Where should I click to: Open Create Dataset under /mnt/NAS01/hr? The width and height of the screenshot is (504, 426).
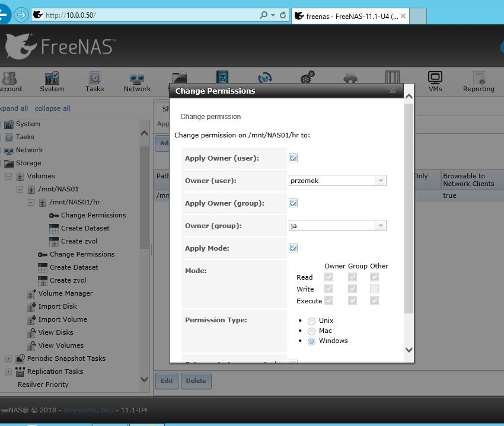click(x=85, y=229)
